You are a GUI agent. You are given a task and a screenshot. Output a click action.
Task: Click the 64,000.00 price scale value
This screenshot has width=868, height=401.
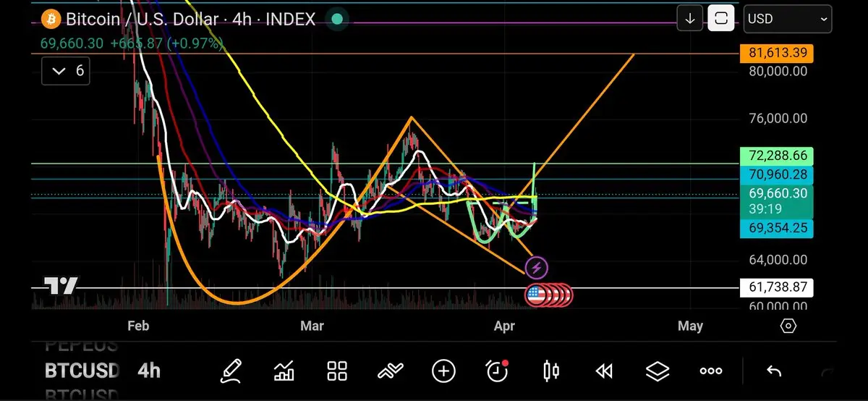[x=778, y=260]
